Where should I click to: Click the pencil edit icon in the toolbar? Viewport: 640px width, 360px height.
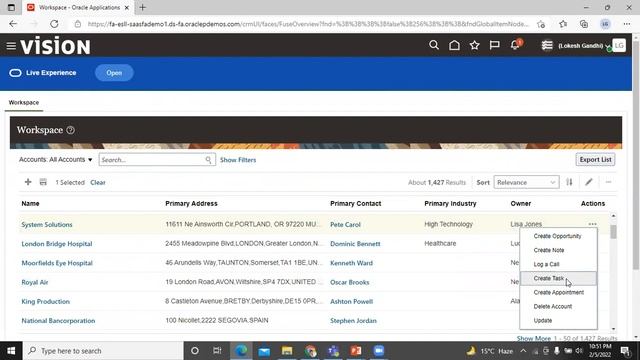pos(589,182)
